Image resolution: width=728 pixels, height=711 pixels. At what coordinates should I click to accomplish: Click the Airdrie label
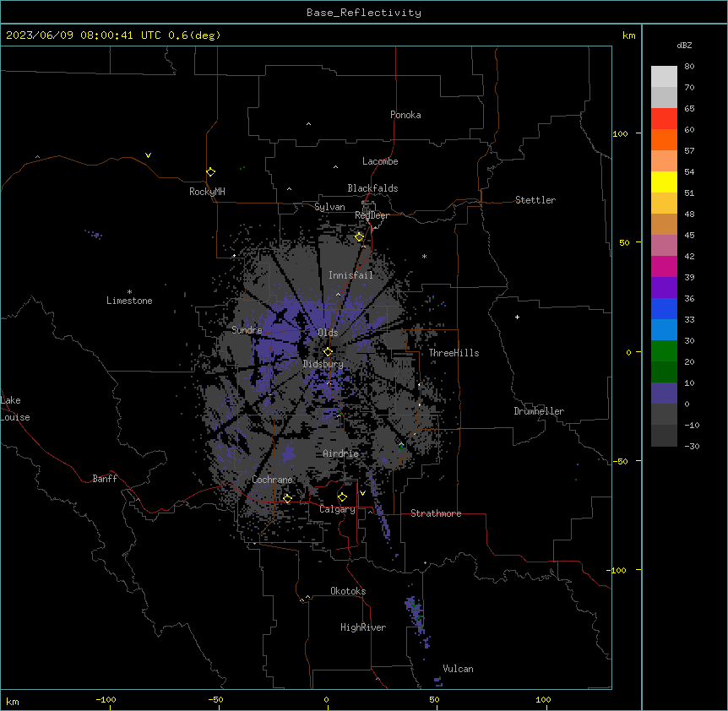click(340, 453)
